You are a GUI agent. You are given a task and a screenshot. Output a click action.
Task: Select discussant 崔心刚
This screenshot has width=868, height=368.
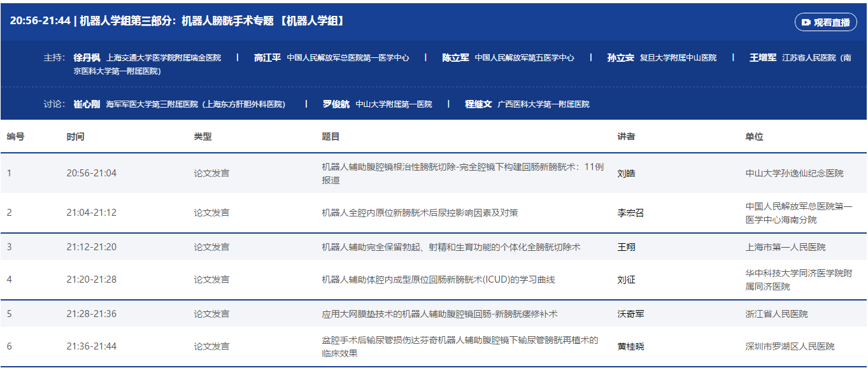(87, 104)
